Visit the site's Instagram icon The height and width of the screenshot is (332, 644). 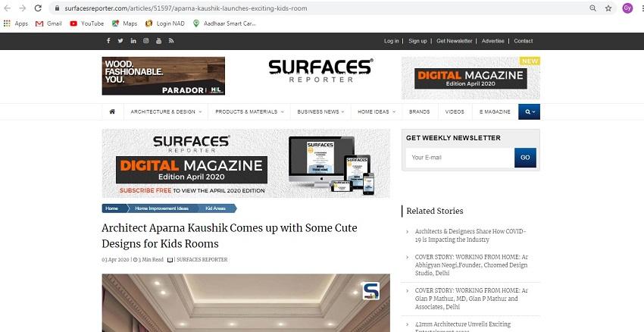[x=145, y=41]
